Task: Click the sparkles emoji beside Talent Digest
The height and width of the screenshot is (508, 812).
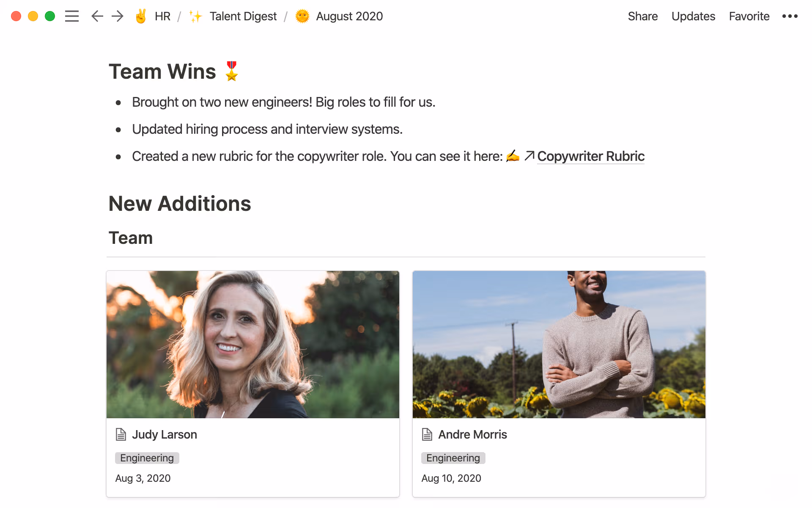Action: (195, 16)
